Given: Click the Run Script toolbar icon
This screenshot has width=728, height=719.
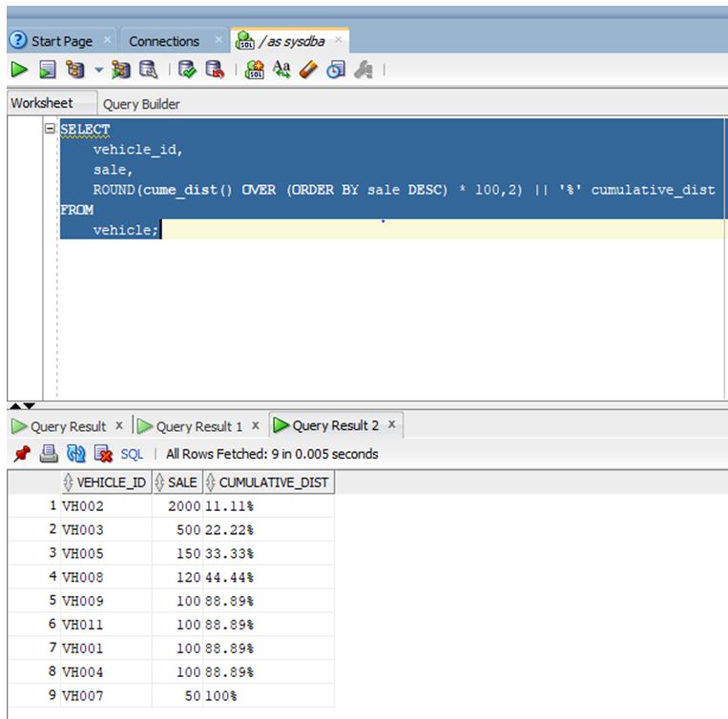Looking at the screenshot, I should click(x=48, y=70).
